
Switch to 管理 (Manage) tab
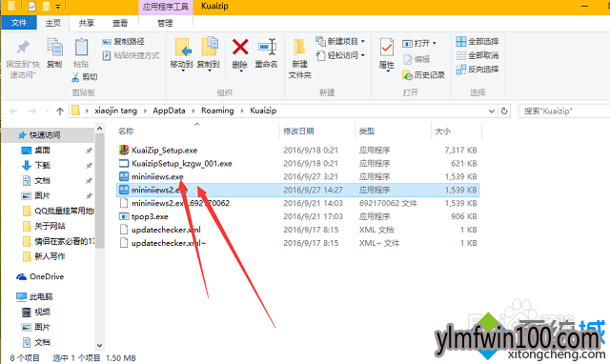tap(165, 23)
